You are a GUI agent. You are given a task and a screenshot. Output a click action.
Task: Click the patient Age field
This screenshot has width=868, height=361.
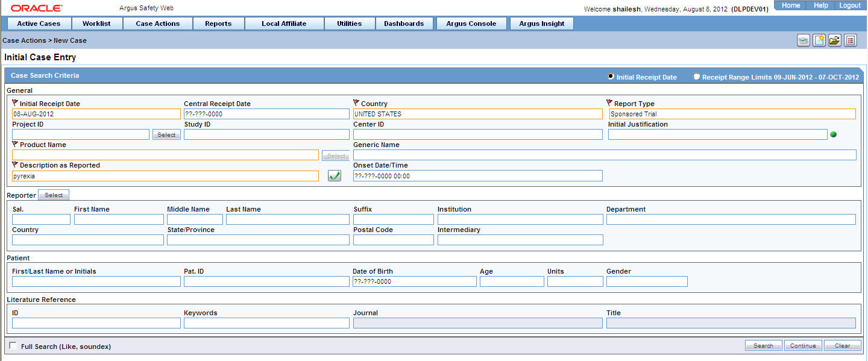[x=512, y=281]
